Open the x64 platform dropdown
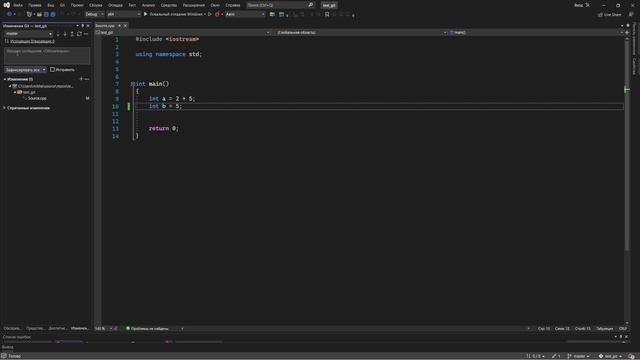Image resolution: width=640 pixels, height=360 pixels. click(x=124, y=14)
